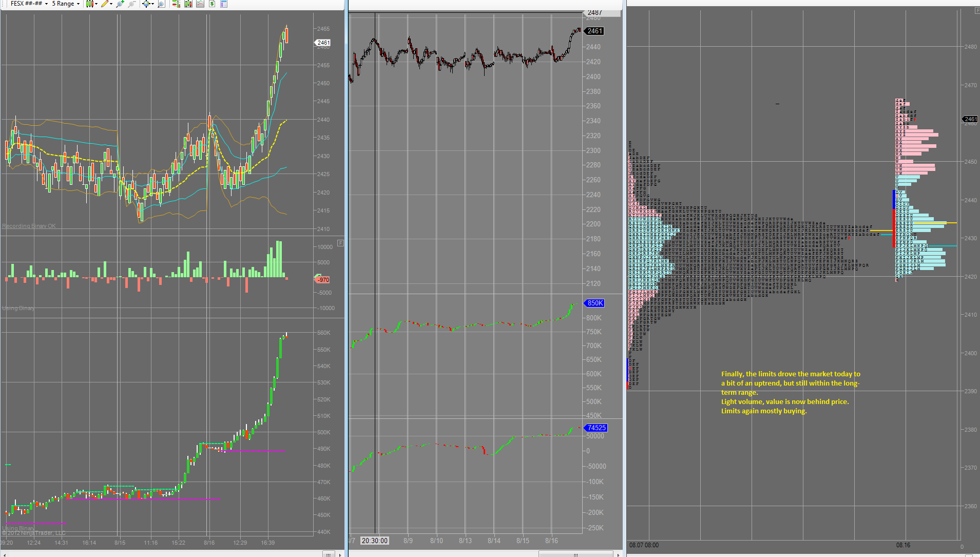The width and height of the screenshot is (980, 557).
Task: Expand the cursor type dropdown arrow
Action: click(152, 4)
